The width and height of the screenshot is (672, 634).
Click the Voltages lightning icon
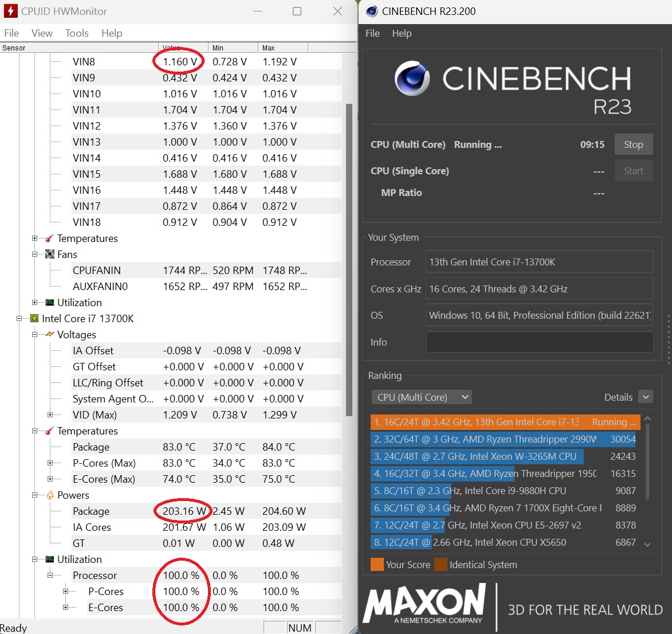click(50, 334)
